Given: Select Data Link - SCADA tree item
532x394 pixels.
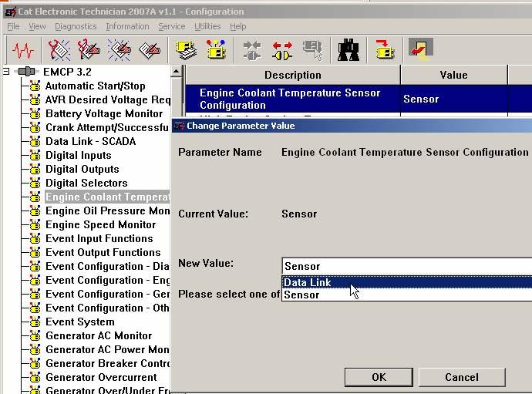Looking at the screenshot, I should [x=90, y=142].
